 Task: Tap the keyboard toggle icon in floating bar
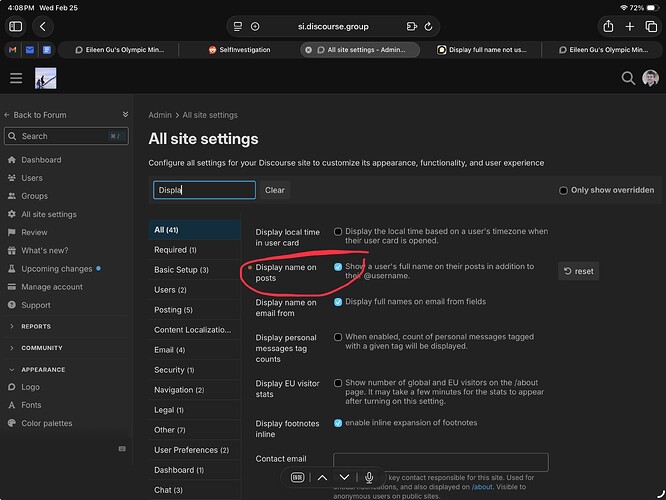tap(297, 477)
